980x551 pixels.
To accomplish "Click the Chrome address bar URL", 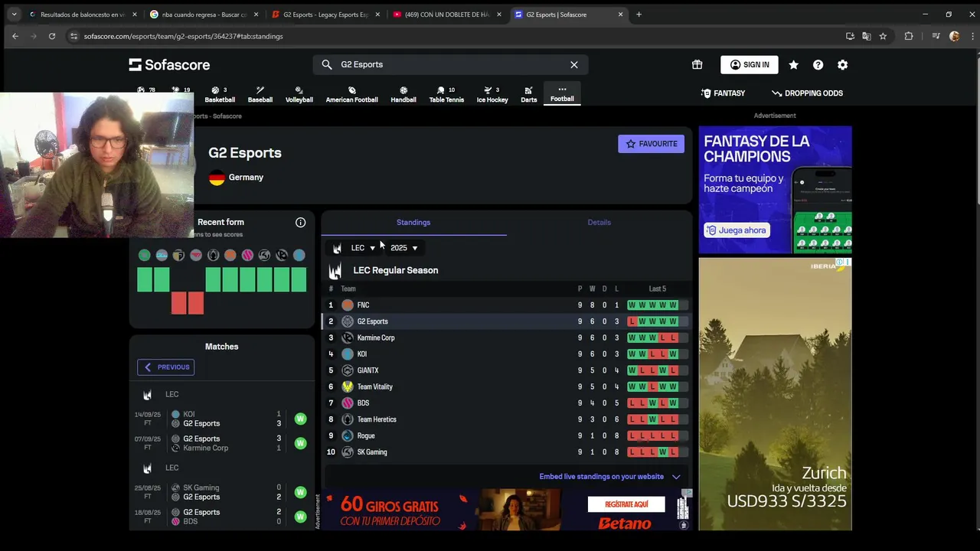I will (184, 36).
